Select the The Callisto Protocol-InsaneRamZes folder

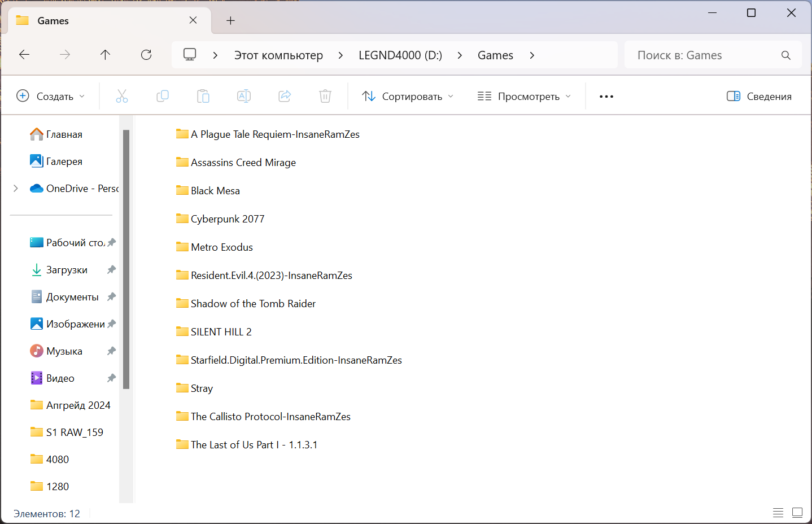coord(264,417)
